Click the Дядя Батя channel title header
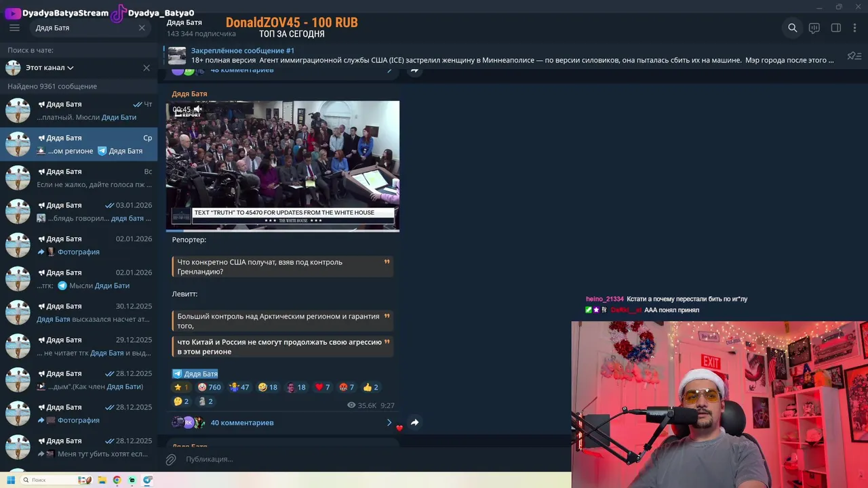 coord(184,22)
